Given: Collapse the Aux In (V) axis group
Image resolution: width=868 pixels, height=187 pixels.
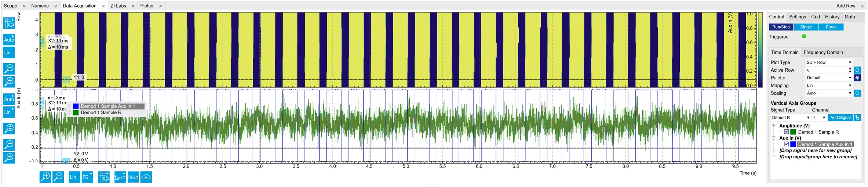Looking at the screenshot, I should [773, 138].
